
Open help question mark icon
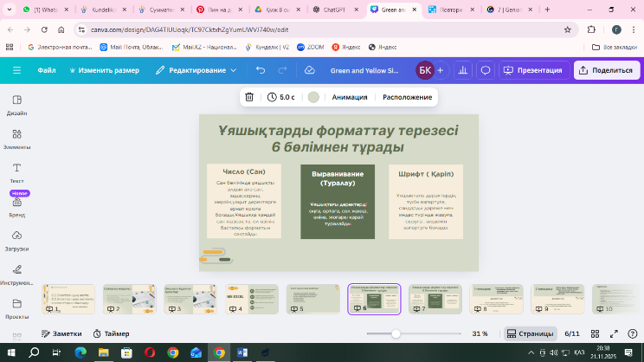click(633, 333)
